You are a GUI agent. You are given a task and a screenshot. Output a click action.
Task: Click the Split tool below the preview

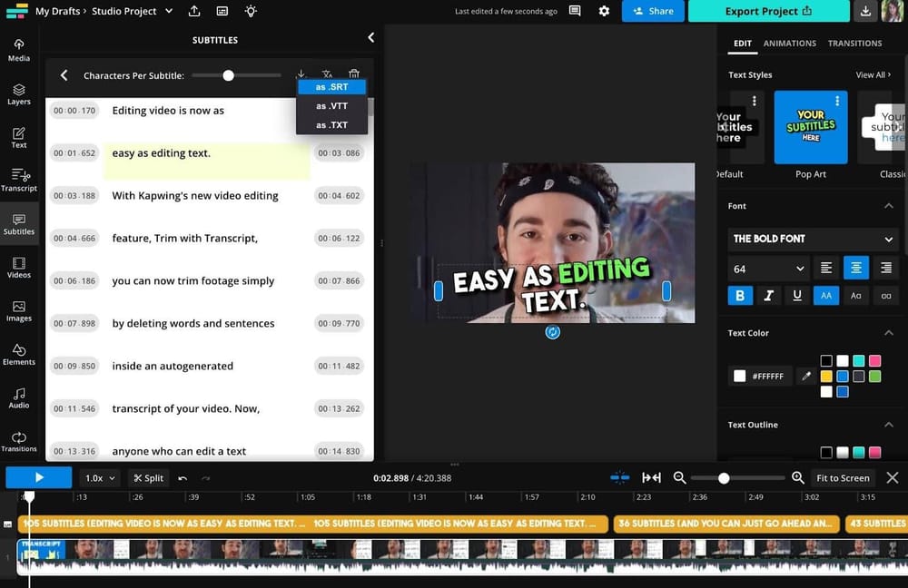coord(148,477)
